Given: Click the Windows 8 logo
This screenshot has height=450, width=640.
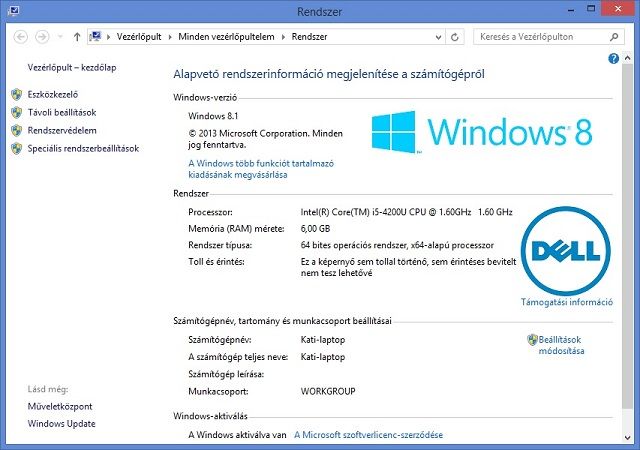Looking at the screenshot, I should 482,132.
